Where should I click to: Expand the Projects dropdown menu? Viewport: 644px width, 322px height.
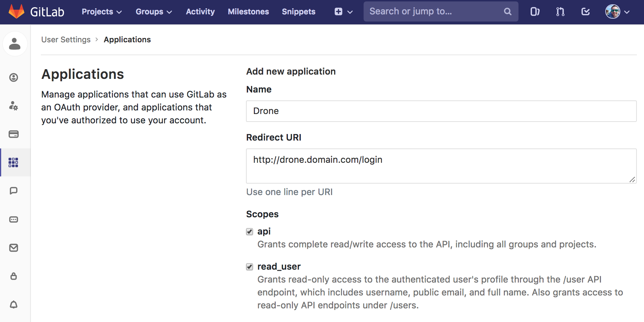point(101,12)
